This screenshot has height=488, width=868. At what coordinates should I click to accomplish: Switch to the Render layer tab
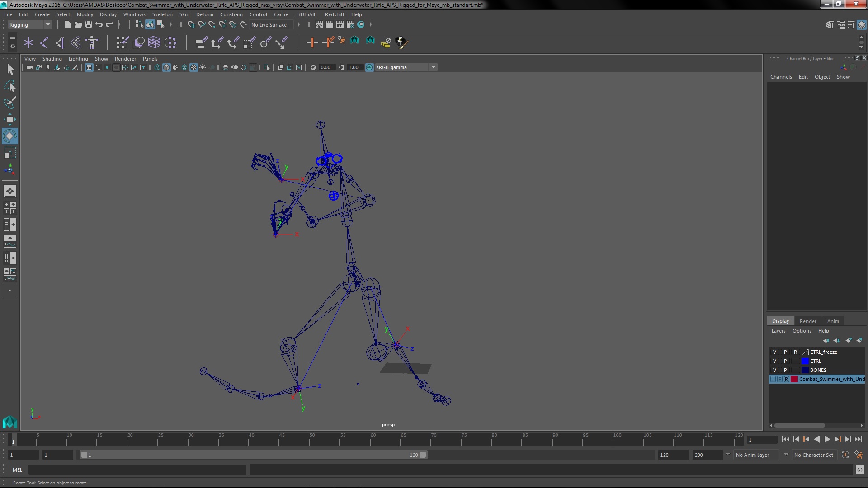pos(807,321)
